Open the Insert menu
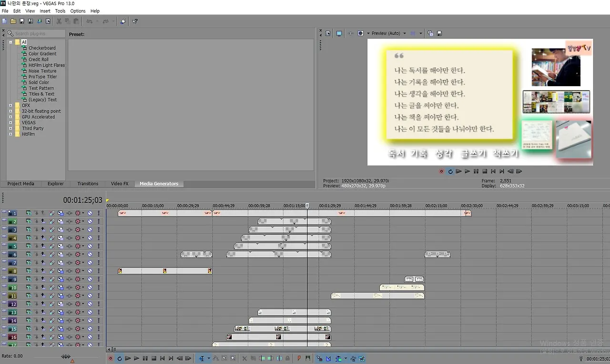This screenshot has width=610, height=364. pyautogui.click(x=45, y=11)
